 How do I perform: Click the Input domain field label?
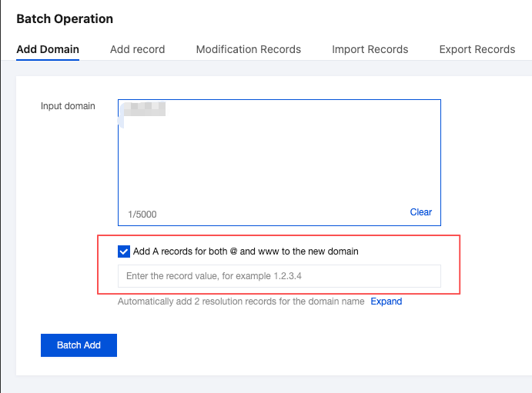[x=68, y=106]
